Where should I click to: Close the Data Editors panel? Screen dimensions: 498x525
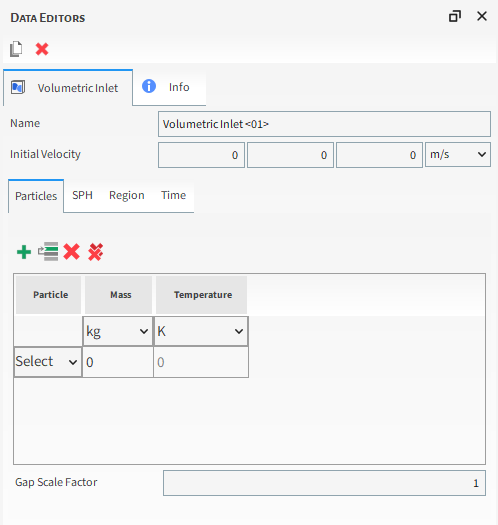[482, 16]
